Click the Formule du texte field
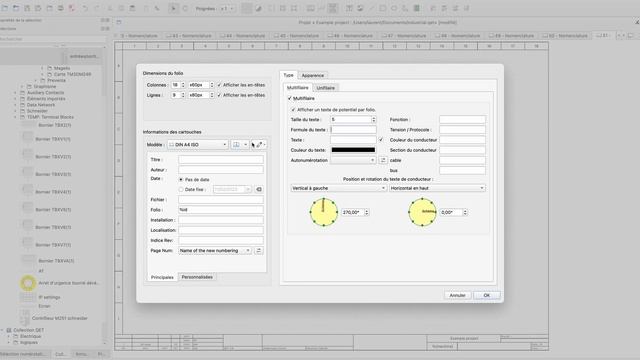The width and height of the screenshot is (640, 360). (353, 130)
